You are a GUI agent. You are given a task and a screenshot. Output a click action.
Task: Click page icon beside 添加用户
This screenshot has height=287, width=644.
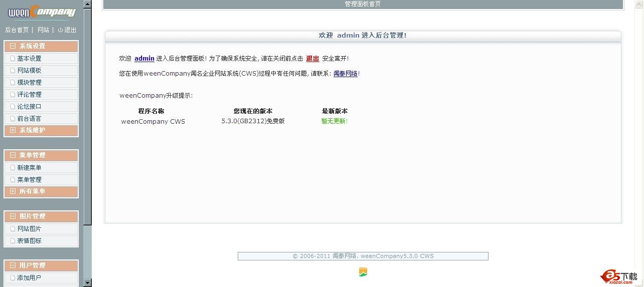pos(13,278)
